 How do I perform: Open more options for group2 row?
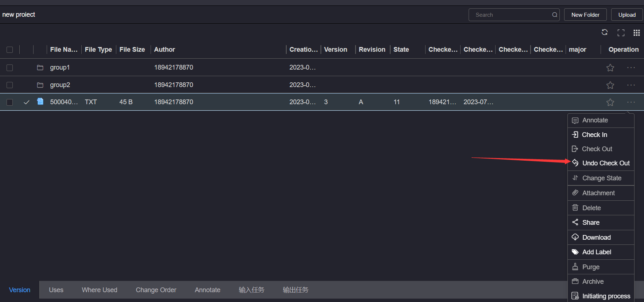pyautogui.click(x=631, y=85)
